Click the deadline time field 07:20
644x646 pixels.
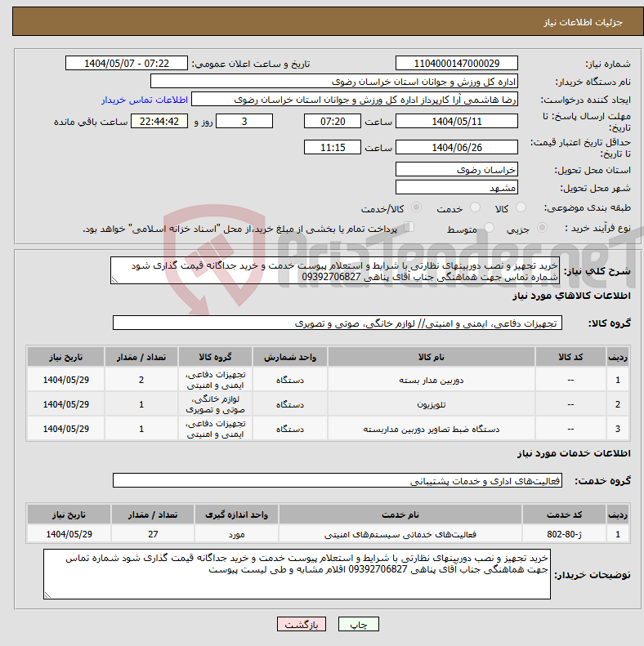click(x=333, y=121)
